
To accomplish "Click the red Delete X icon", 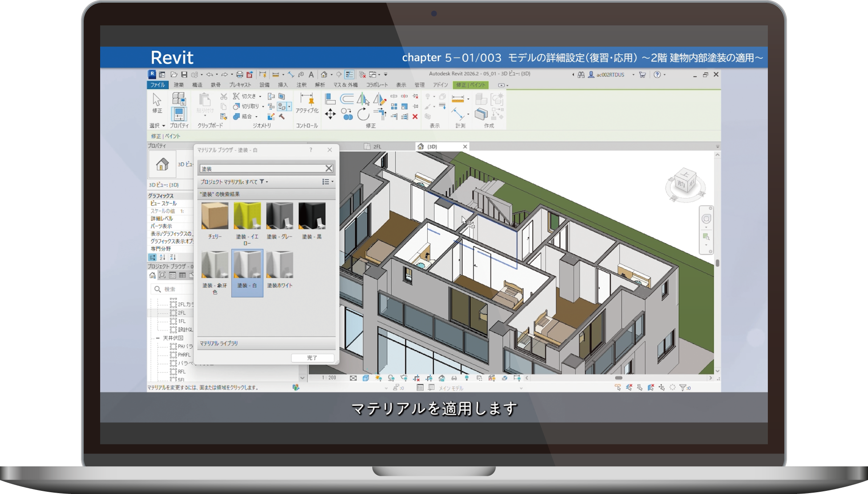I will (415, 117).
